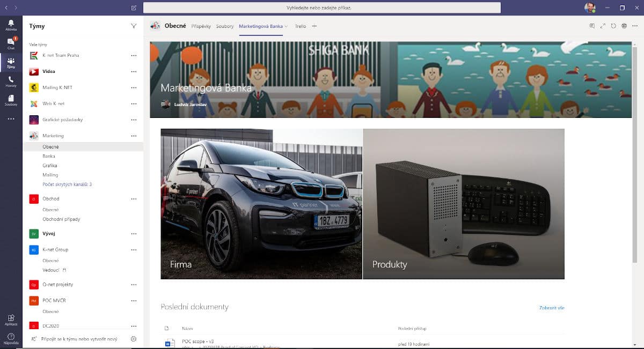This screenshot has width=644, height=349.
Task: Go forward with the navigation arrow
Action: [x=16, y=8]
